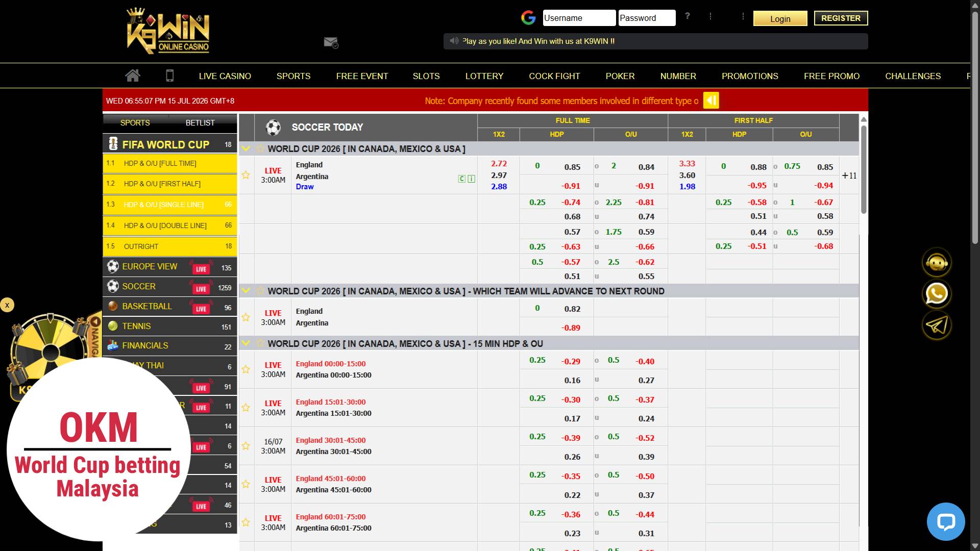The width and height of the screenshot is (980, 551).
Task: Open the home icon in navigation bar
Action: click(x=133, y=76)
